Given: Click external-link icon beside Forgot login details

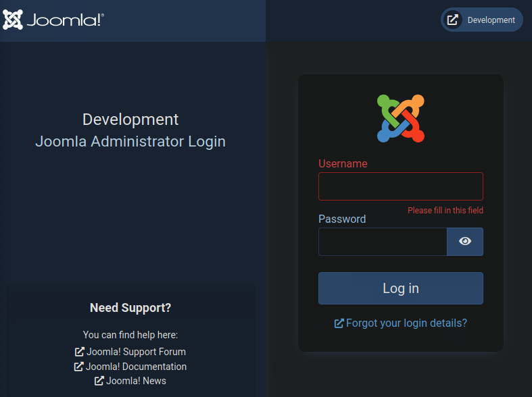Looking at the screenshot, I should [x=339, y=323].
